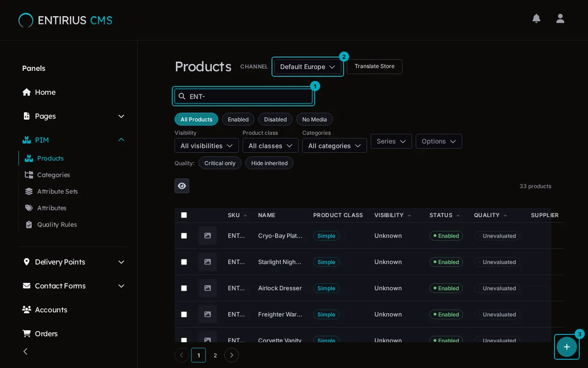Screen dimensions: 588x368
Task: Select the Enabled filter chip
Action: (238, 119)
